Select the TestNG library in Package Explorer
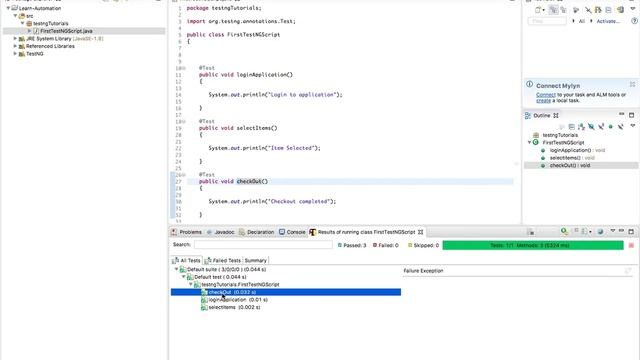The height and width of the screenshot is (360, 640). (x=34, y=54)
